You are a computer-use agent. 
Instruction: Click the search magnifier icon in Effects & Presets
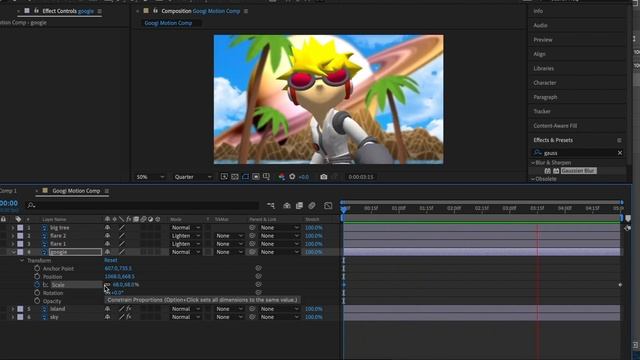(538, 153)
